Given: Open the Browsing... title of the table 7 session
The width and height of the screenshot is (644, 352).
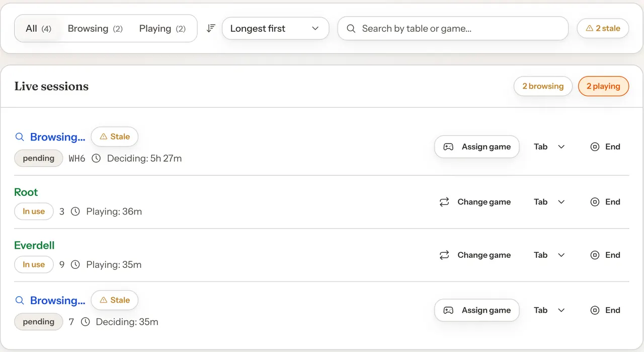Looking at the screenshot, I should [x=57, y=301].
